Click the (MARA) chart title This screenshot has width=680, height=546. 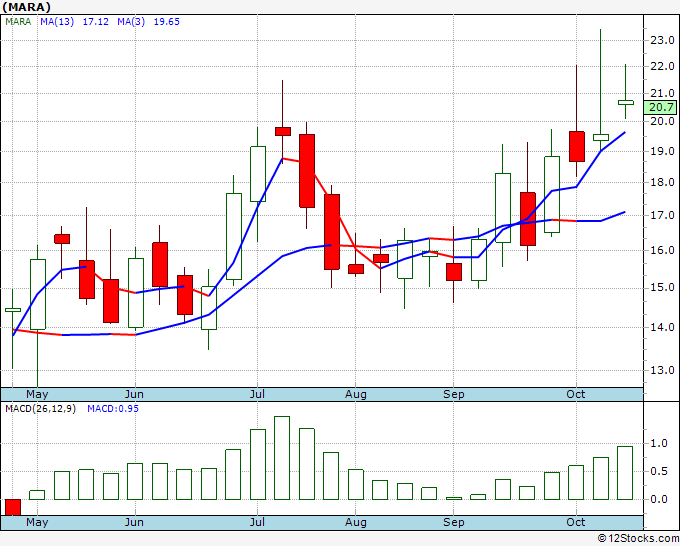pyautogui.click(x=26, y=7)
